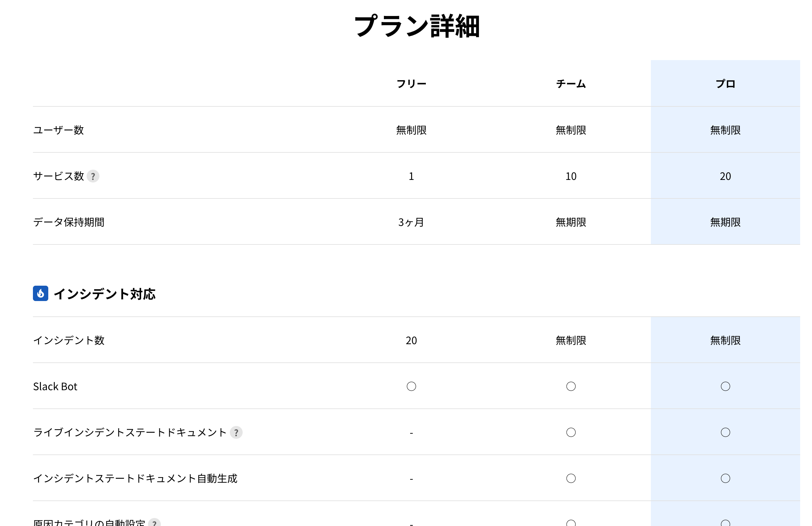
Task: Click the Slack Bot circle in プロ column
Action: tap(725, 386)
